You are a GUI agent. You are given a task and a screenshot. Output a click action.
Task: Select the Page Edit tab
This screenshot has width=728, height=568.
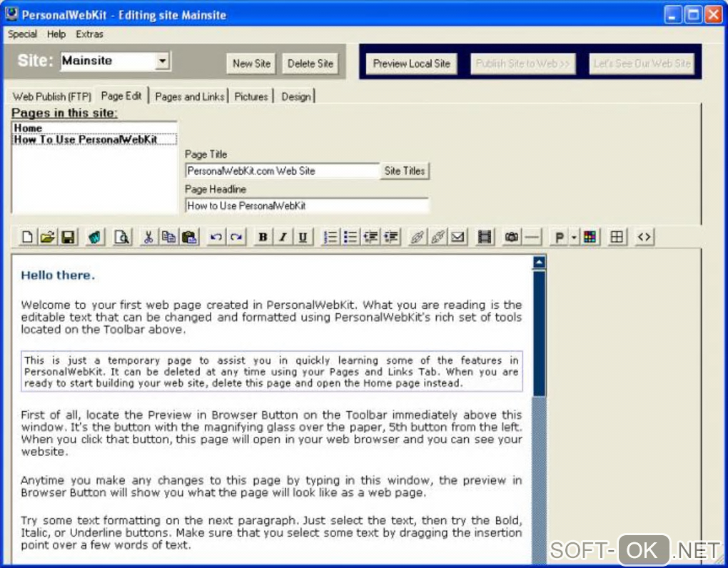coord(121,96)
